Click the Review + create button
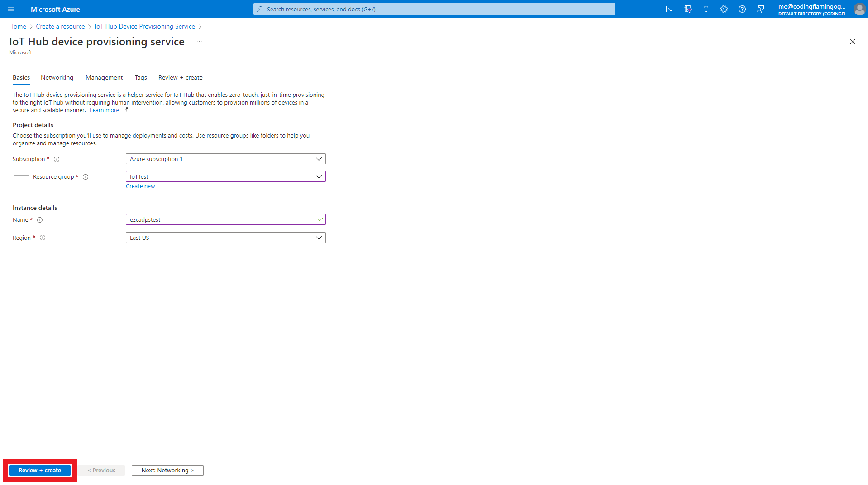868x485 pixels. [40, 471]
